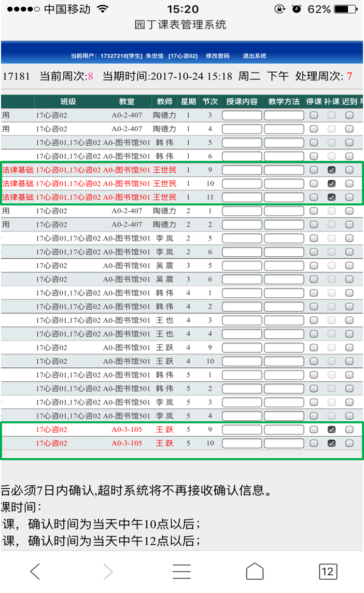Select the 班级 column header
This screenshot has height=593, width=364.
68,102
